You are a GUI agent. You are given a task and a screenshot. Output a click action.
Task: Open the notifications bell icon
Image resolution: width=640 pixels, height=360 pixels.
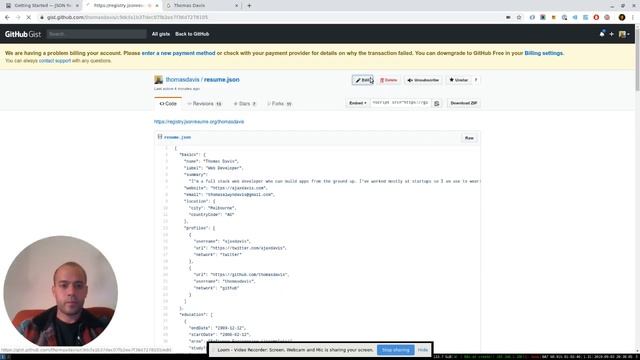pyautogui.click(x=602, y=34)
